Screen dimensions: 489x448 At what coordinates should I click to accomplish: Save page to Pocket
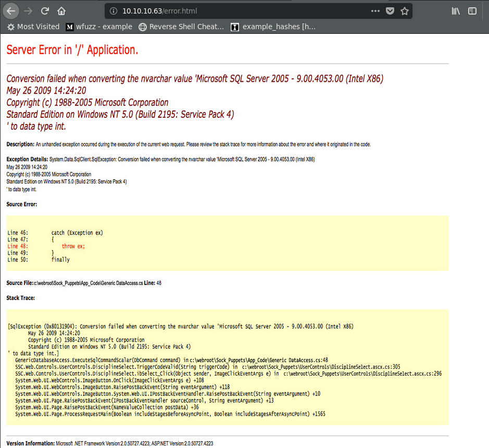click(390, 10)
